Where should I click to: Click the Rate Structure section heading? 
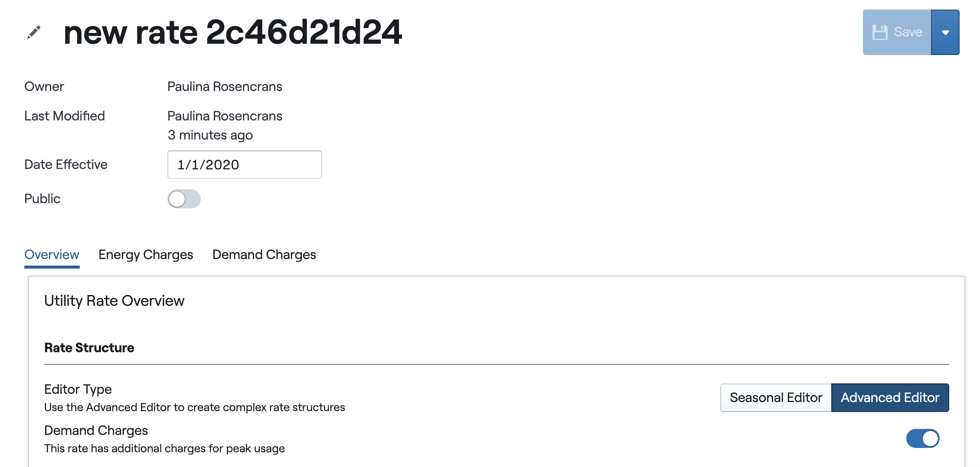[x=89, y=348]
